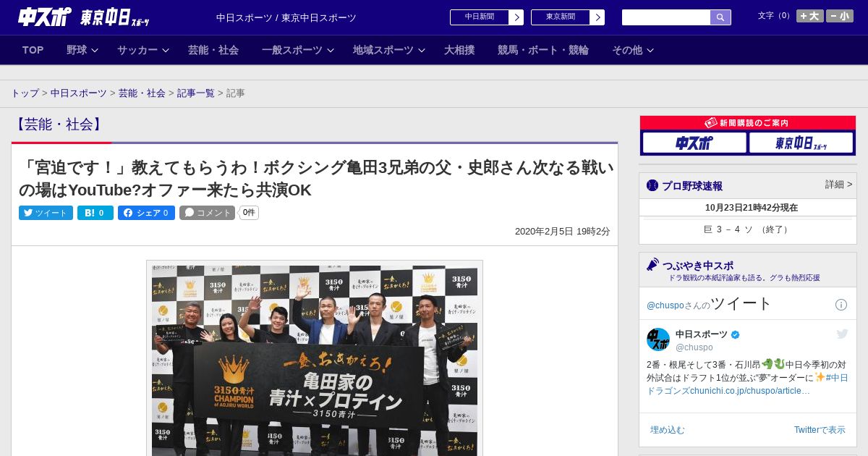Expand the その他 menu dropdown

(633, 50)
